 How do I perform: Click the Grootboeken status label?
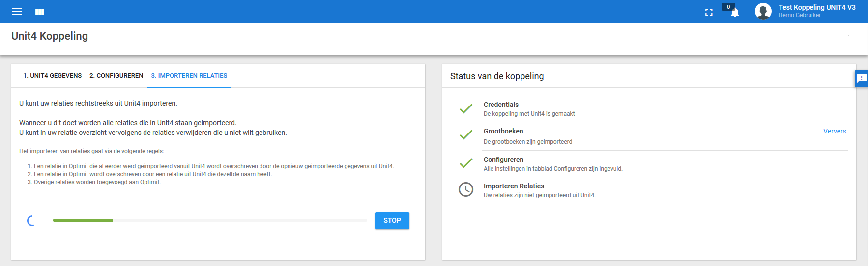click(503, 131)
